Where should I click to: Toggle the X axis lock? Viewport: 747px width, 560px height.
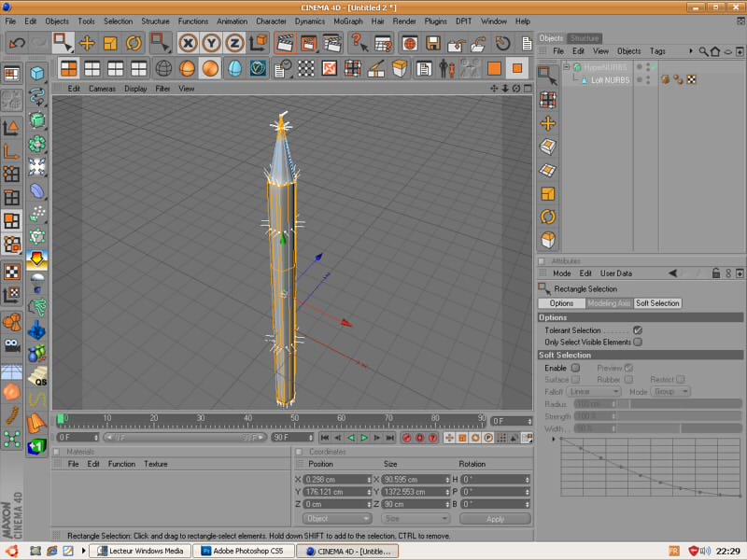point(189,43)
